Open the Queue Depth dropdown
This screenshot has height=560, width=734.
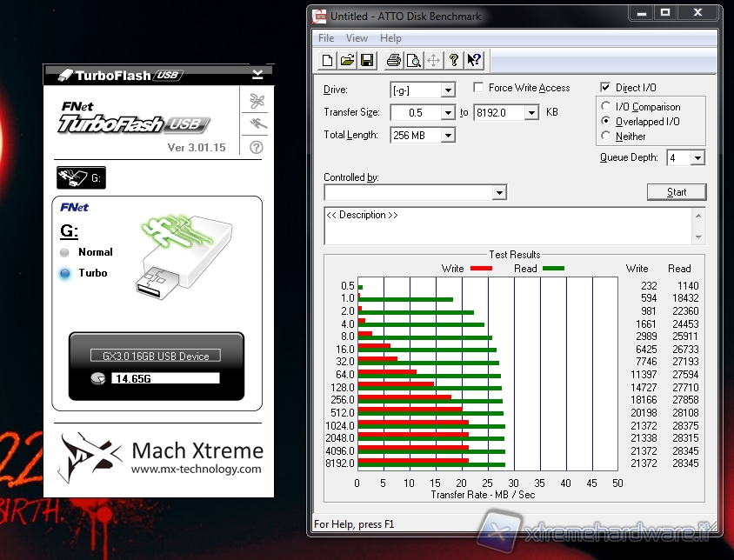[697, 158]
